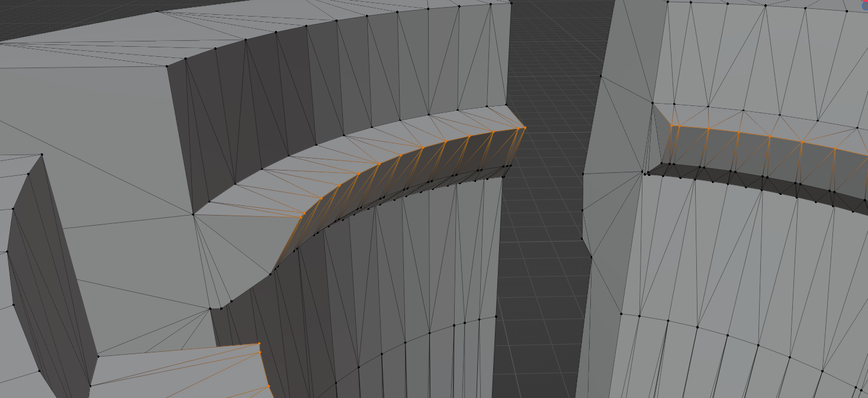Pick the orange vertex topping the bottom fan of edges

tap(259, 344)
